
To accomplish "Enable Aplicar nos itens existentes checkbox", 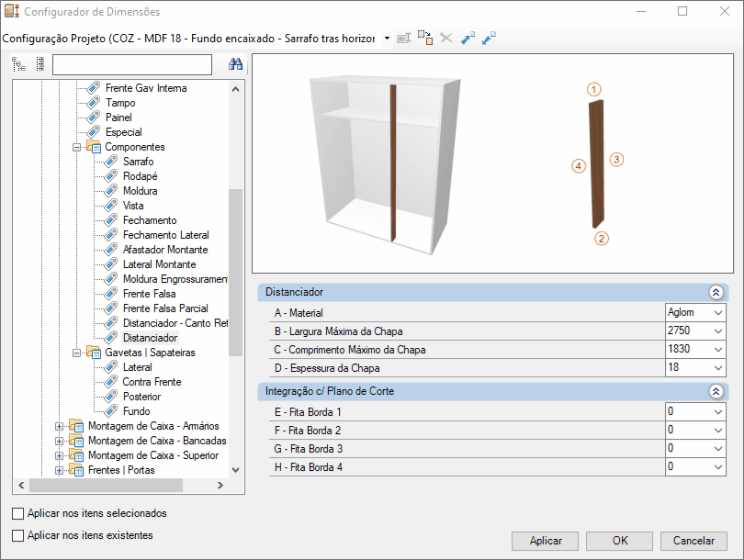I will click(18, 535).
